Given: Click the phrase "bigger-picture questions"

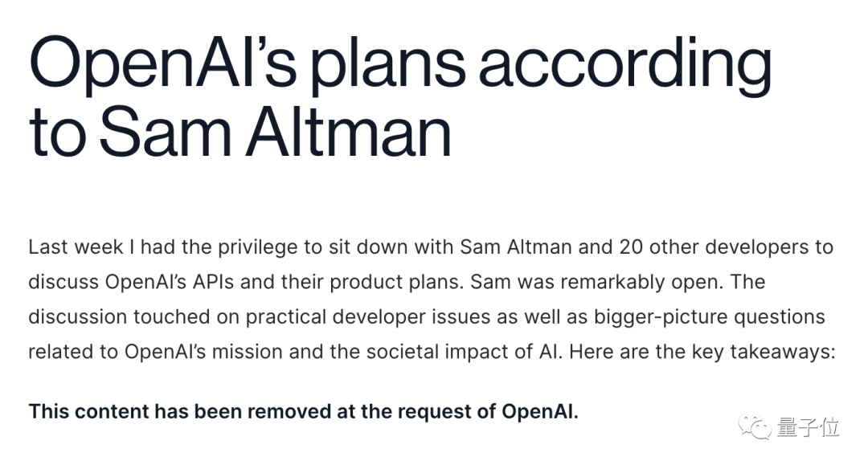Looking at the screenshot, I should click(710, 316).
